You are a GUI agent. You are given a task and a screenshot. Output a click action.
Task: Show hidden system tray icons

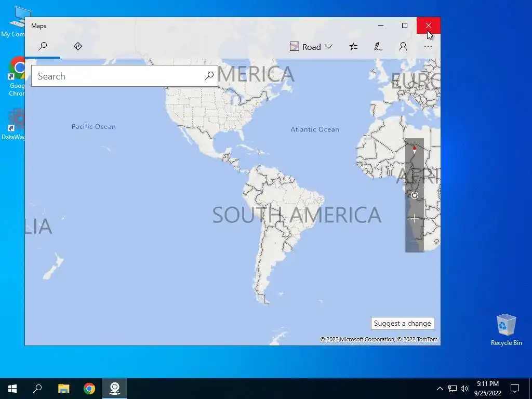click(440, 389)
